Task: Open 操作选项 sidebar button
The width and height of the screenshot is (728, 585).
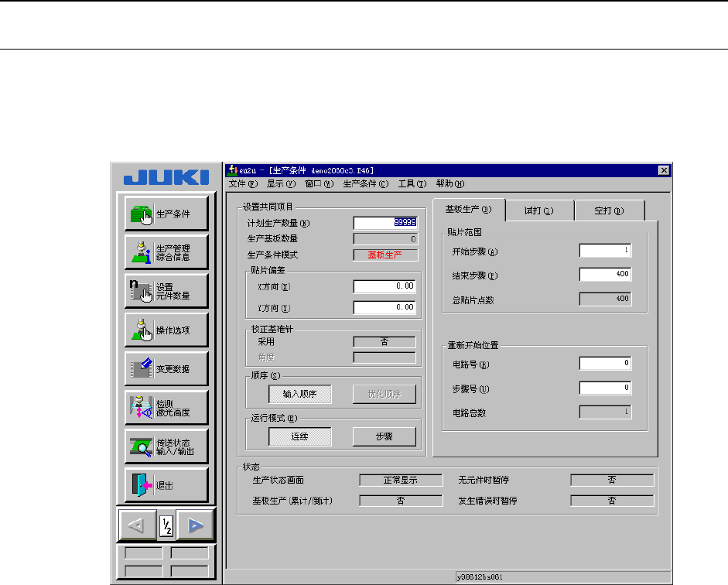Action: pos(166,330)
